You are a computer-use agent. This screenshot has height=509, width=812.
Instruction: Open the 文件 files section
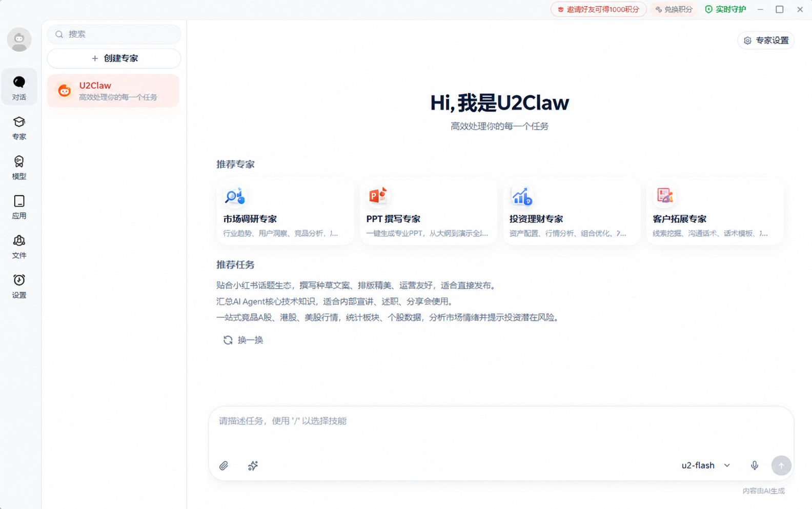pyautogui.click(x=19, y=246)
